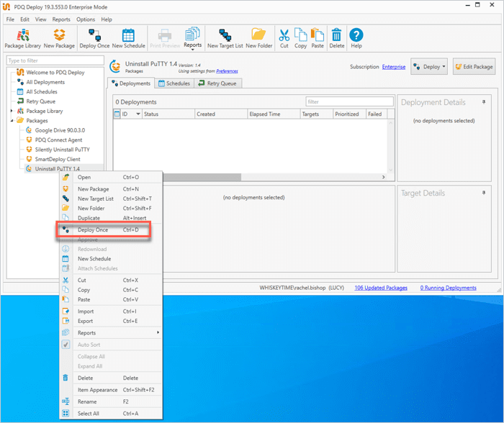Click the Edit Package button

(x=474, y=66)
